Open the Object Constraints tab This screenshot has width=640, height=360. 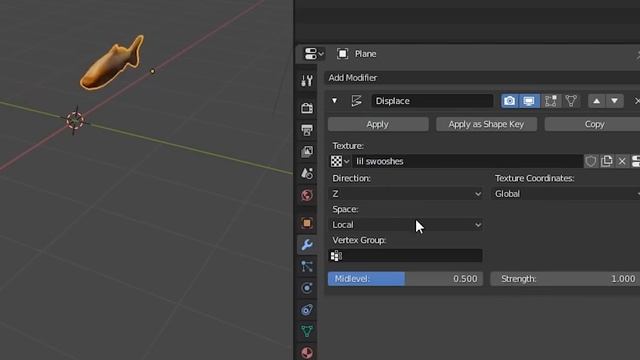click(307, 310)
